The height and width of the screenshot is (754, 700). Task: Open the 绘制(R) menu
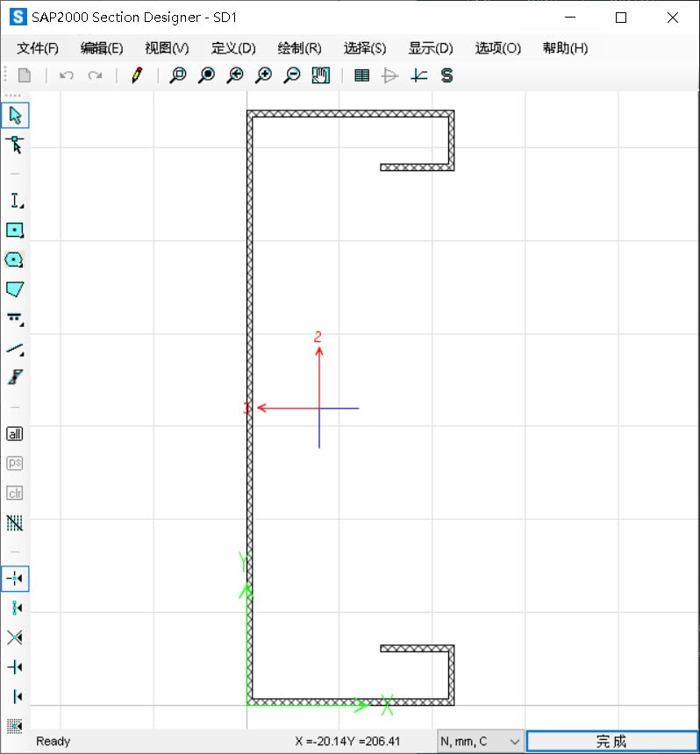coord(299,48)
